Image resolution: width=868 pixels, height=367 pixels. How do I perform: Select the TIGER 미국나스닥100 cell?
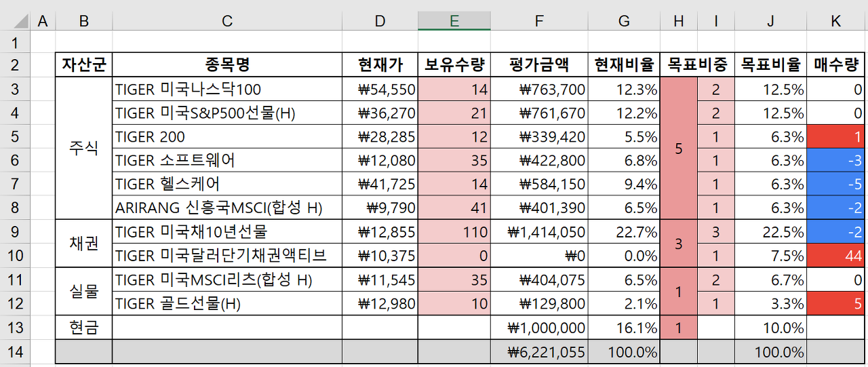pos(227,90)
